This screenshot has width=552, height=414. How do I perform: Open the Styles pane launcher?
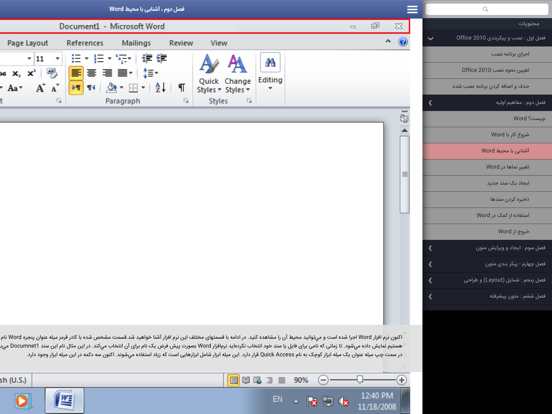click(x=249, y=101)
